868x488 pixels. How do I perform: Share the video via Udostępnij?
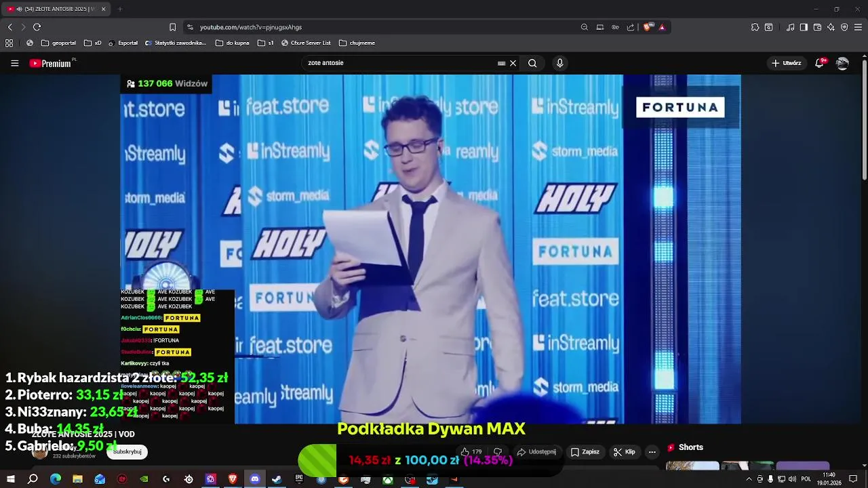(536, 451)
